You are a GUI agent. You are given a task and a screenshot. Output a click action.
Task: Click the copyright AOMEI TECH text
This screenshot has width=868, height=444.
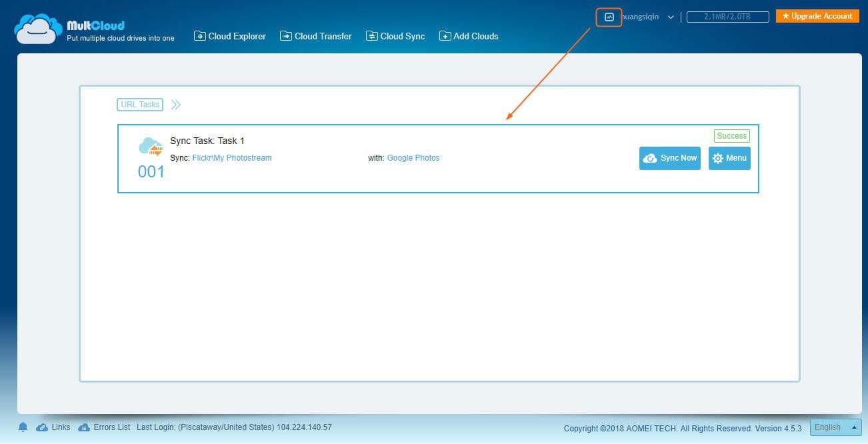click(683, 428)
